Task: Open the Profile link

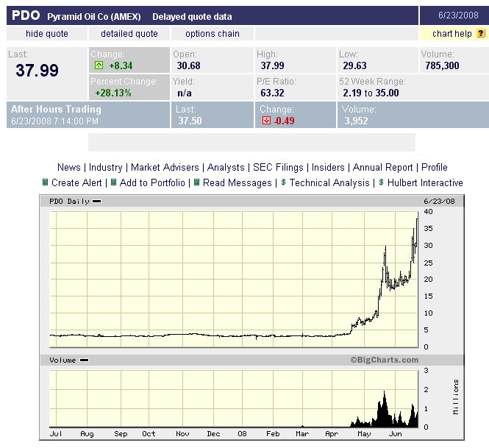Action: [435, 167]
